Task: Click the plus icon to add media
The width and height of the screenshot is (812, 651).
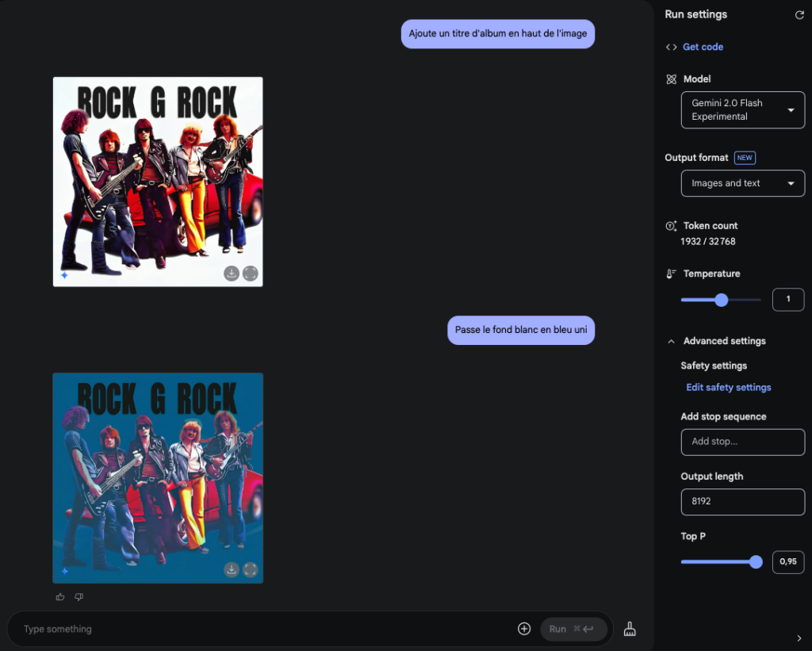Action: coord(524,629)
